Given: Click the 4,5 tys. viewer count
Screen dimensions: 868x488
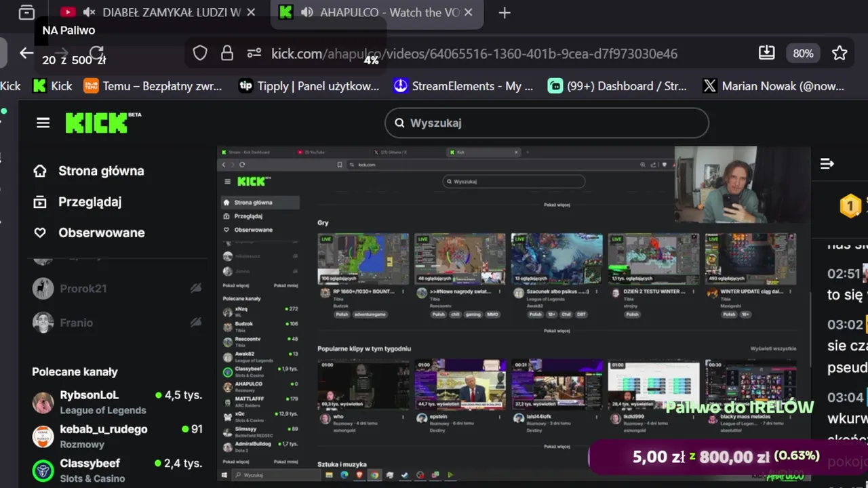Looking at the screenshot, I should coord(183,395).
